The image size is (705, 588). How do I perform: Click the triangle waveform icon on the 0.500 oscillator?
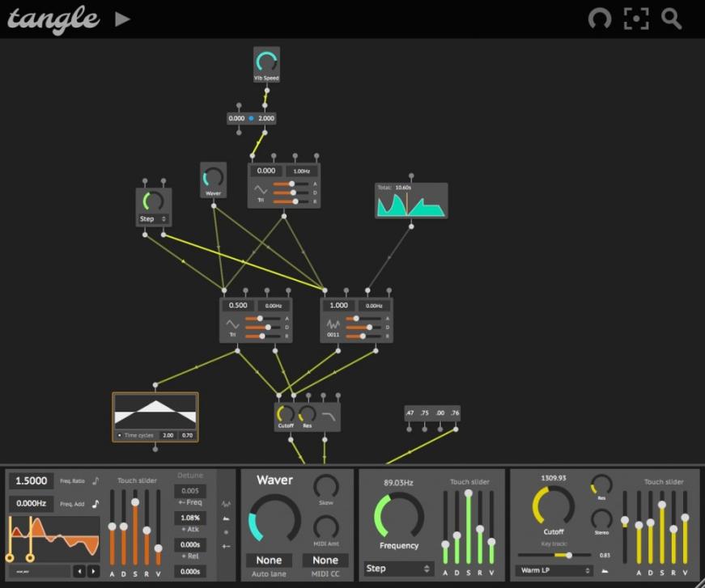pos(232,324)
